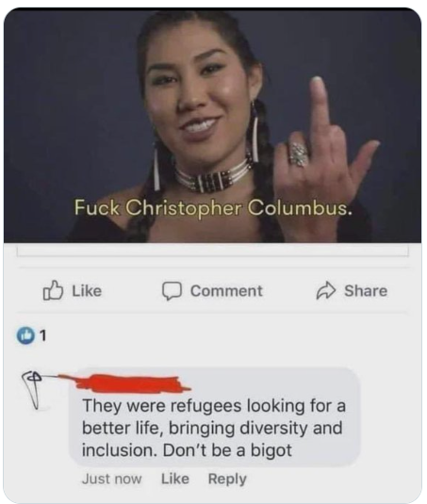Viewport: 427px width, 504px height.
Task: Reply to the 'Don't be a bigot' comment
Action: (227, 479)
